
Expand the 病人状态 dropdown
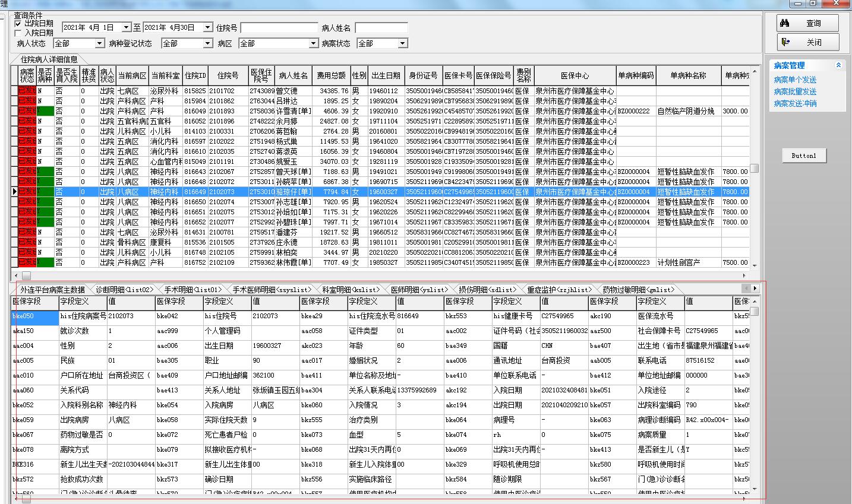[x=99, y=43]
